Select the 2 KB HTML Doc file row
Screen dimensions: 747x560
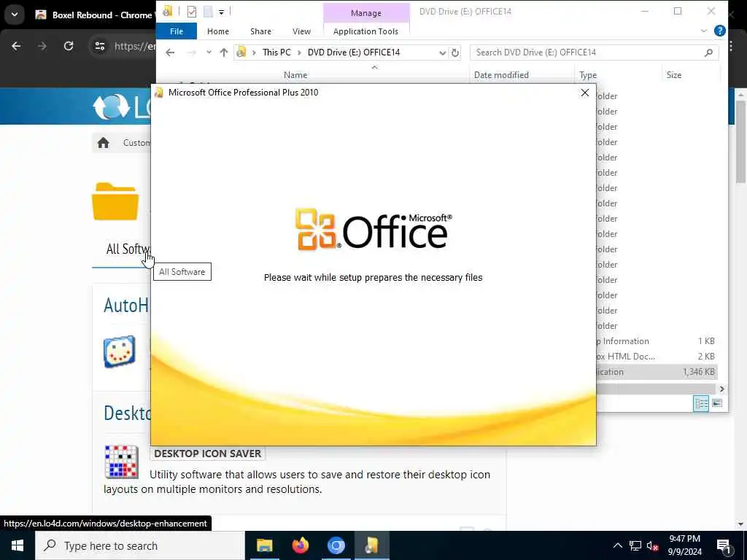tap(657, 356)
